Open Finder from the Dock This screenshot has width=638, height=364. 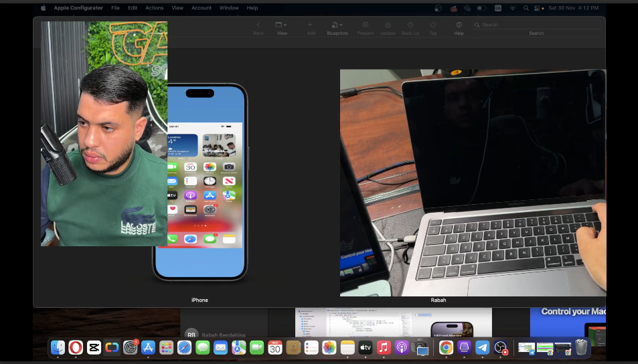58,347
